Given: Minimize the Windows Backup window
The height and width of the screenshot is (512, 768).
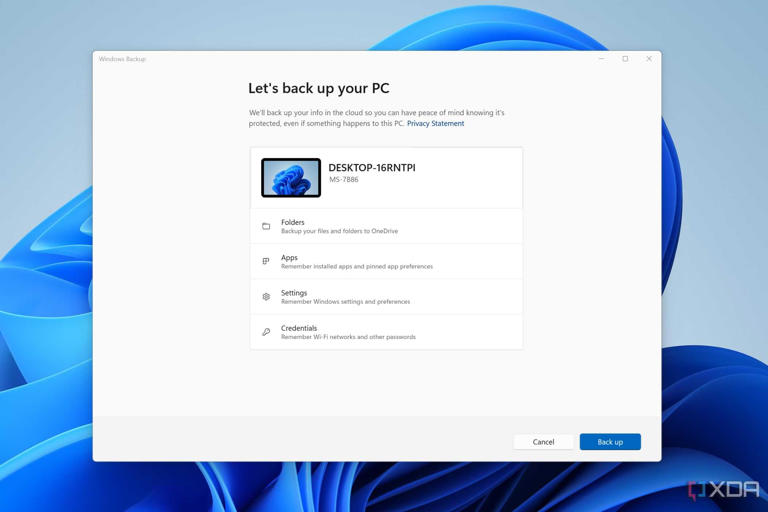Looking at the screenshot, I should click(601, 59).
